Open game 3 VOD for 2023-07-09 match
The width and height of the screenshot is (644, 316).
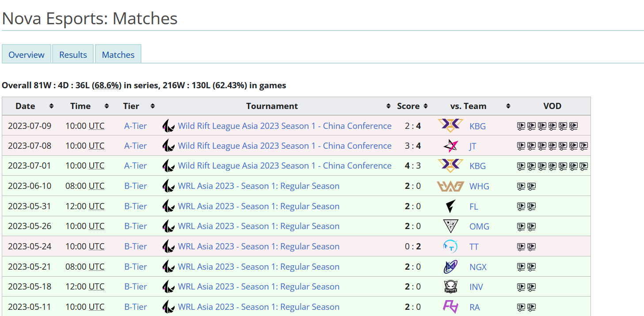click(x=542, y=126)
